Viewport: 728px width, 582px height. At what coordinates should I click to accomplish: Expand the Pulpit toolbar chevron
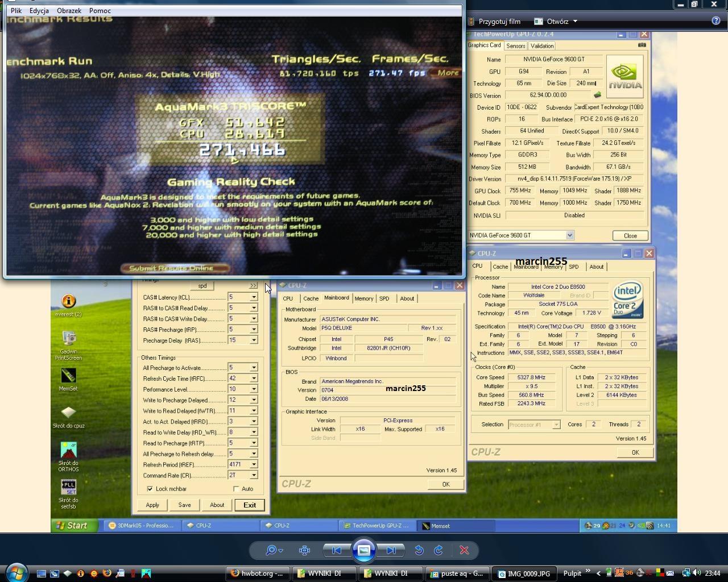(588, 571)
